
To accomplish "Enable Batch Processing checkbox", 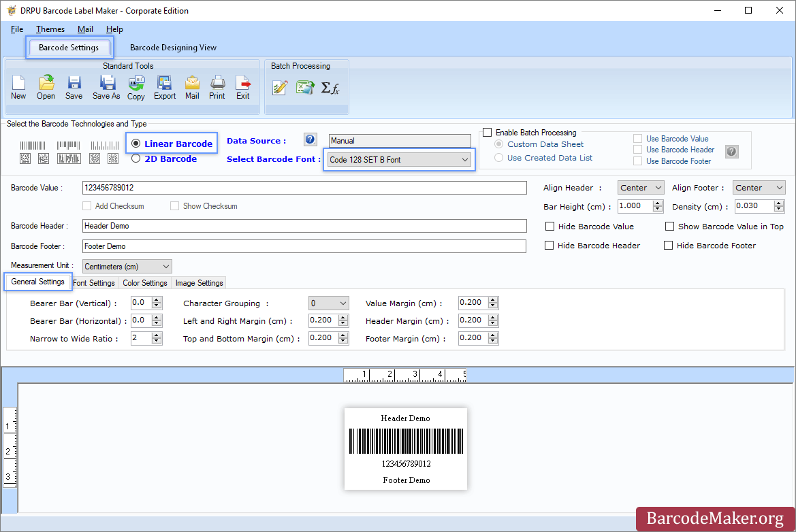I will click(488, 133).
